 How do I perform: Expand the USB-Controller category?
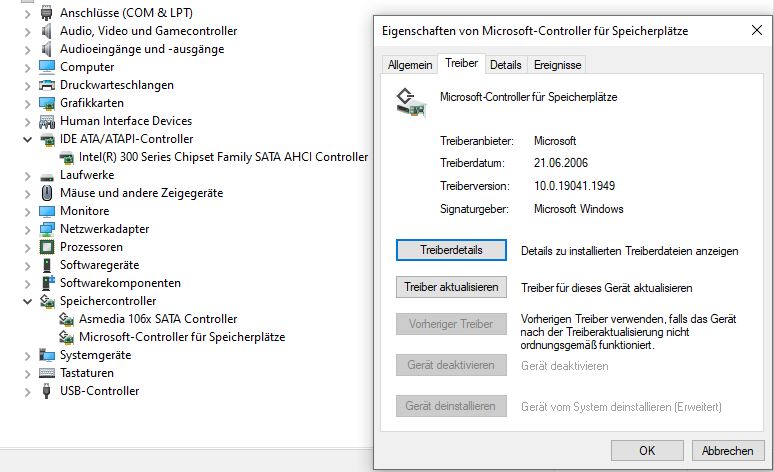(x=27, y=392)
